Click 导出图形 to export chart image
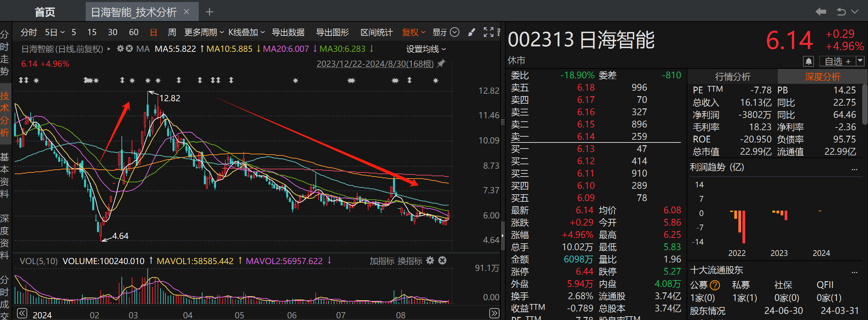Image resolution: width=868 pixels, height=320 pixels. [332, 32]
